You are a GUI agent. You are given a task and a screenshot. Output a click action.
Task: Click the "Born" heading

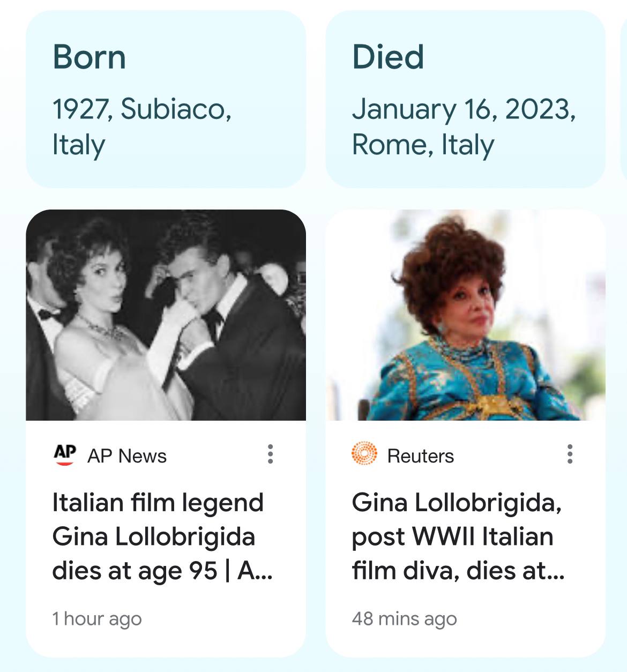(89, 57)
